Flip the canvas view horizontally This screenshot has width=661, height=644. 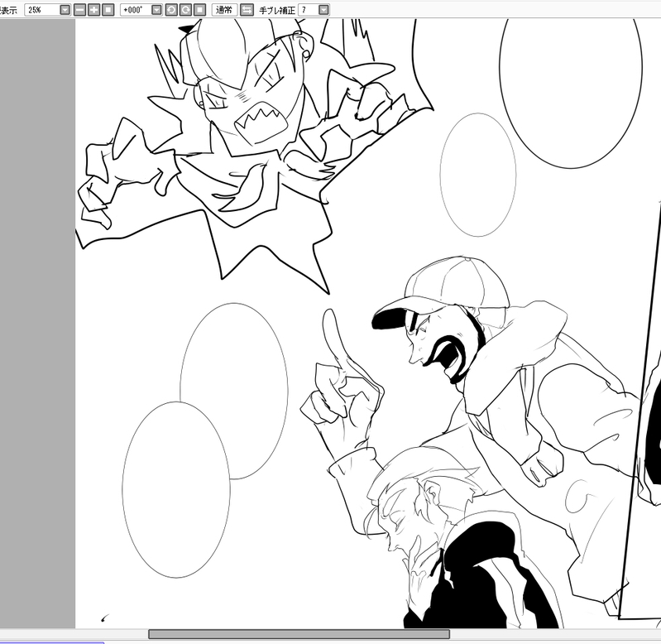point(247,10)
